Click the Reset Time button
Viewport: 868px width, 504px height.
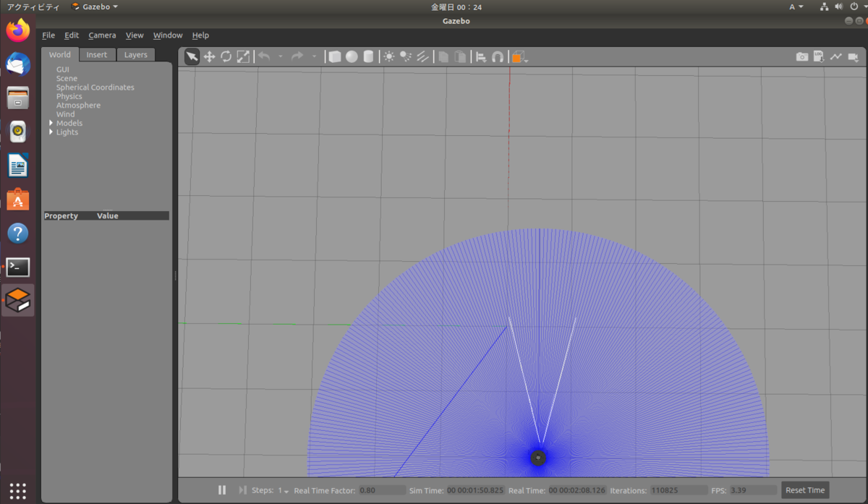pyautogui.click(x=805, y=490)
